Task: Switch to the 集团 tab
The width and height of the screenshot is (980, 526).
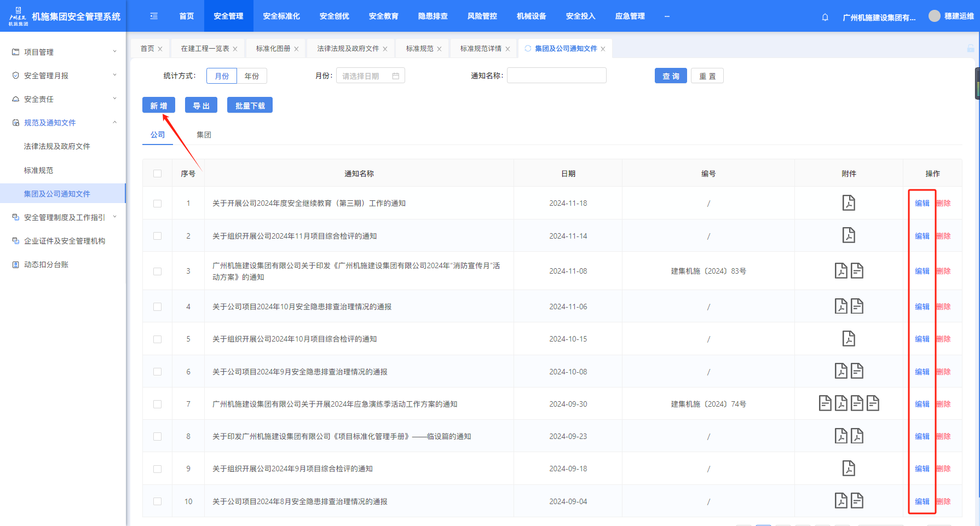Action: (x=204, y=135)
